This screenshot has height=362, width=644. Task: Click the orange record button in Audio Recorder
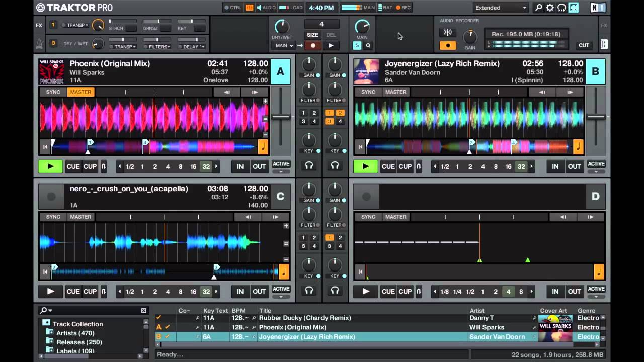pos(447,45)
